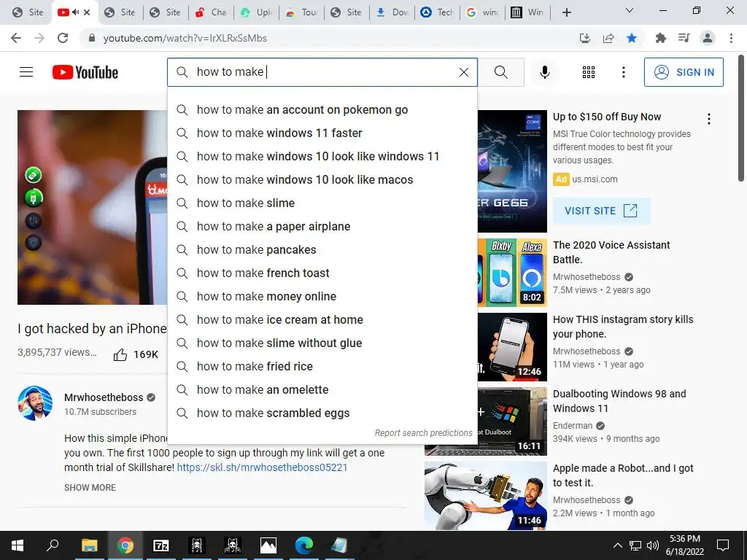
Task: Open Chrome's three-dot menu
Action: pos(731,38)
